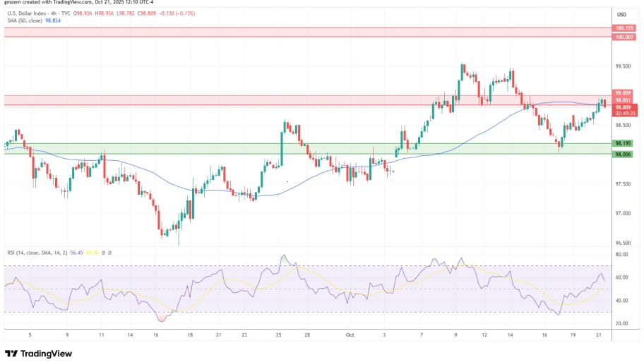Click the 100.155 resistance price label
Image resolution: width=644 pixels, height=362 pixels.
tap(624, 28)
